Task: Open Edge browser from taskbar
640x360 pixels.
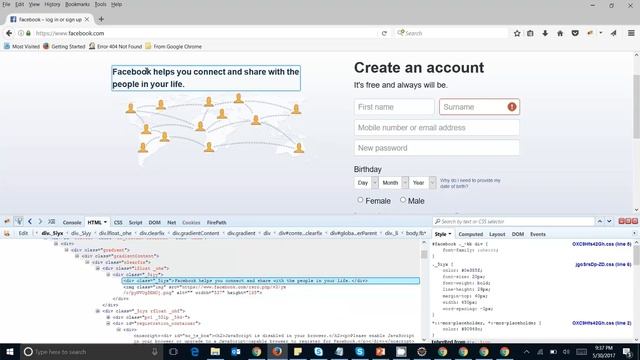Action: [x=195, y=351]
